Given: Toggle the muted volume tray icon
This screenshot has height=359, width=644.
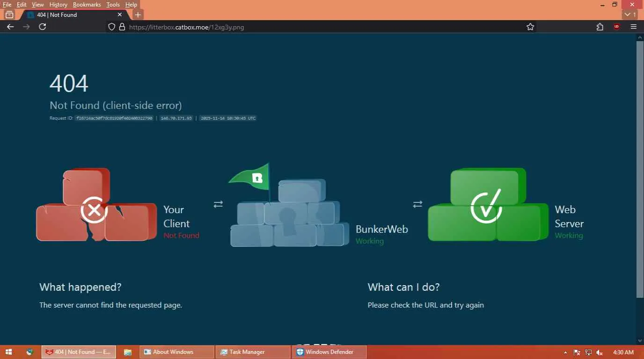Looking at the screenshot, I should (x=600, y=352).
